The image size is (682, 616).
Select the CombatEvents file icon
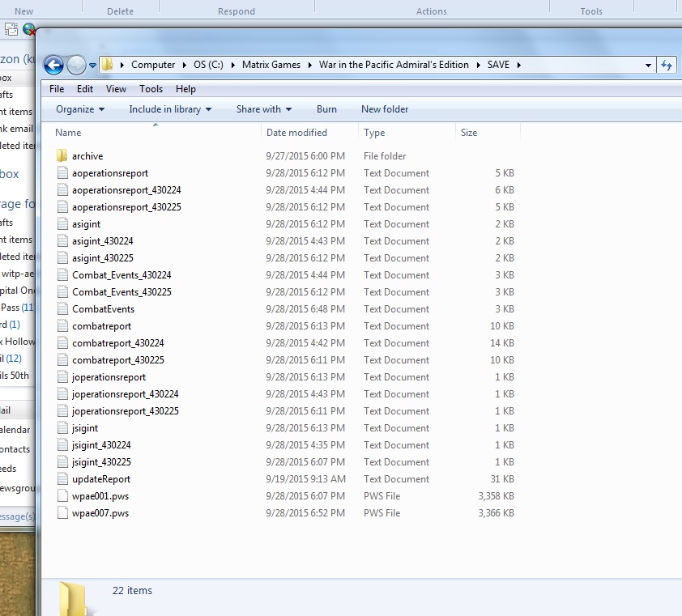click(x=62, y=309)
